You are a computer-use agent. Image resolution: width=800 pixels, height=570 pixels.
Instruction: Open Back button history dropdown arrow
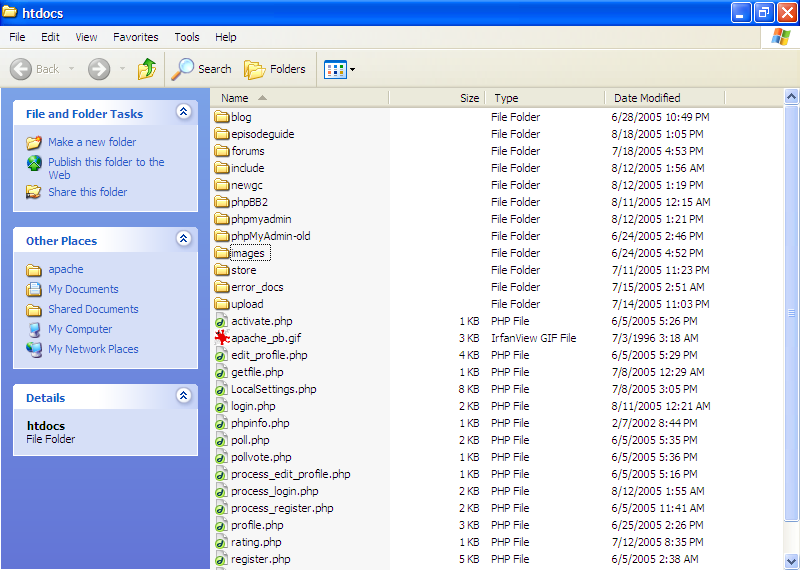point(71,69)
